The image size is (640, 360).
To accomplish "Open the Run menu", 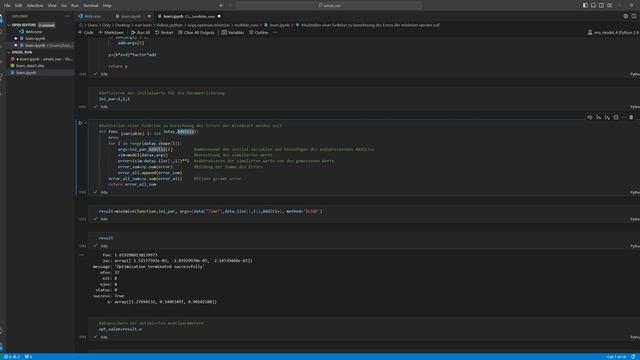I will point(75,6).
